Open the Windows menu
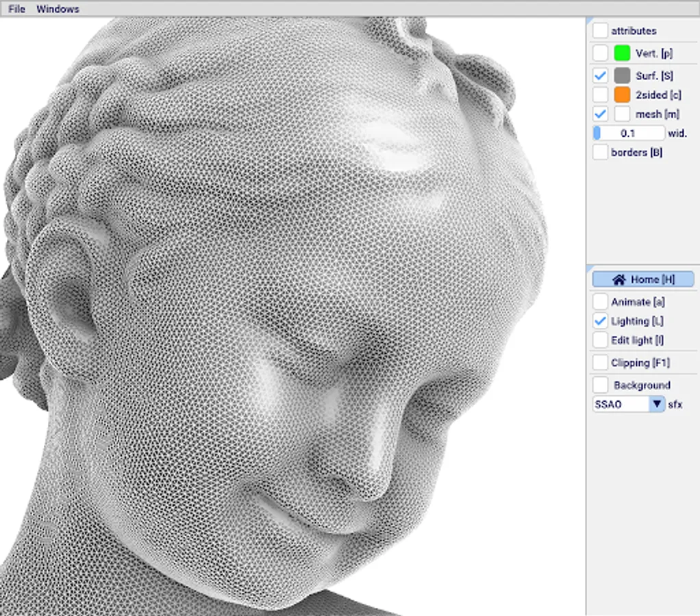The width and height of the screenshot is (700, 616). click(58, 9)
